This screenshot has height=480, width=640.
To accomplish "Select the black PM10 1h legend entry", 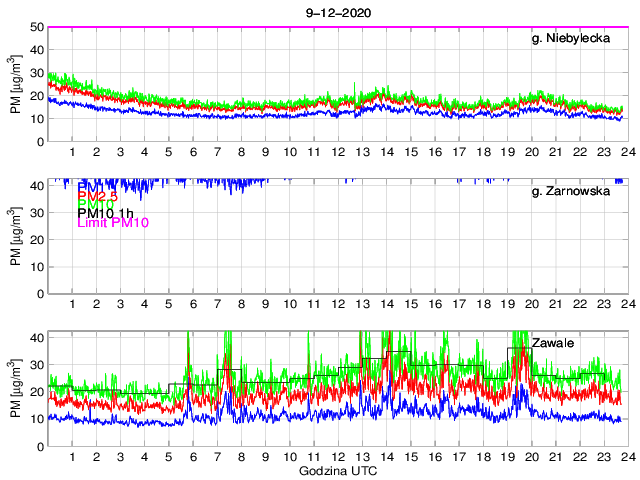I will [x=107, y=213].
